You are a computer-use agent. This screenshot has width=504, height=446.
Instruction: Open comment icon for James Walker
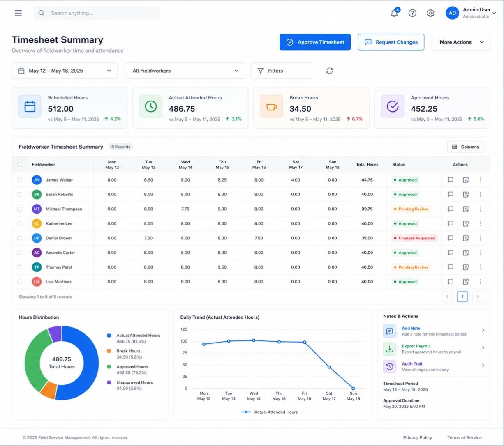pos(451,180)
